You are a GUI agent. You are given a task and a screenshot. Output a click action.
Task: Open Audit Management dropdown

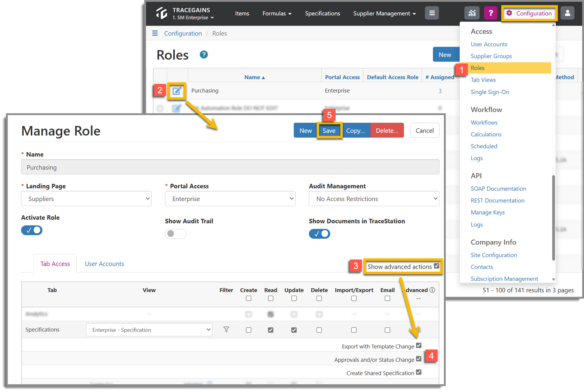(374, 199)
